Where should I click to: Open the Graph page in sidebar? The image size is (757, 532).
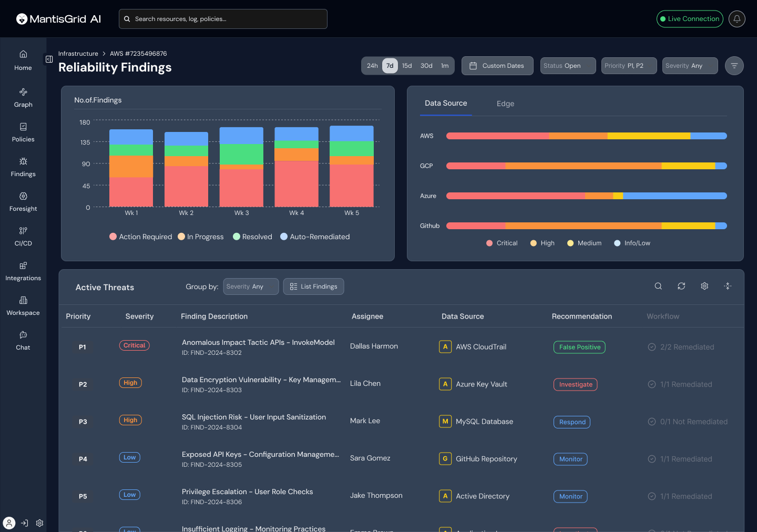click(23, 98)
